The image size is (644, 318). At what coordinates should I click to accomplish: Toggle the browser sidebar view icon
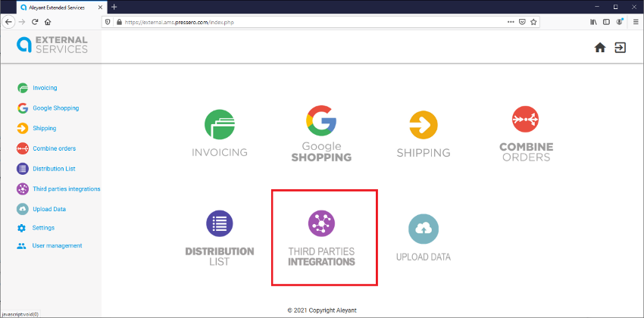click(x=606, y=22)
